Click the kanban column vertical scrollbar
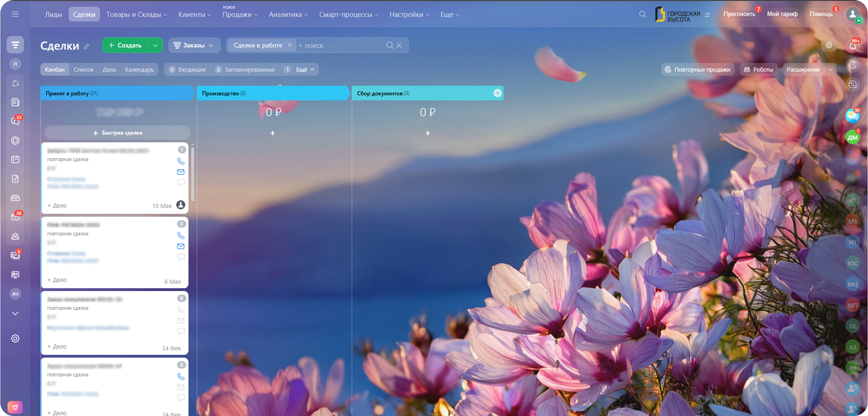This screenshot has width=868, height=416. (x=192, y=173)
